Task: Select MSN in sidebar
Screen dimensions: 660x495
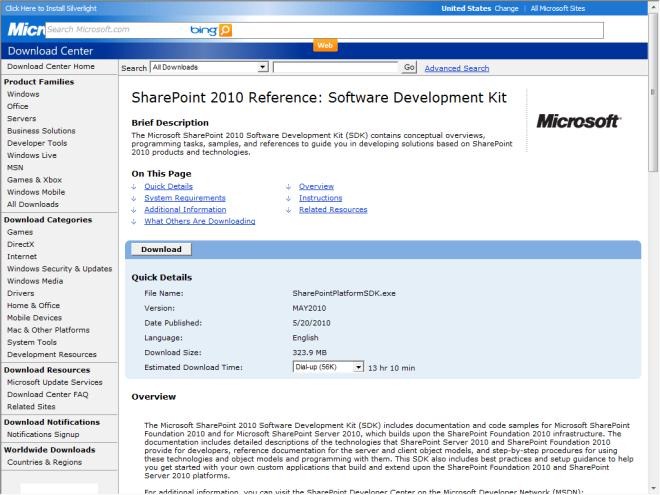Action: 15,168
